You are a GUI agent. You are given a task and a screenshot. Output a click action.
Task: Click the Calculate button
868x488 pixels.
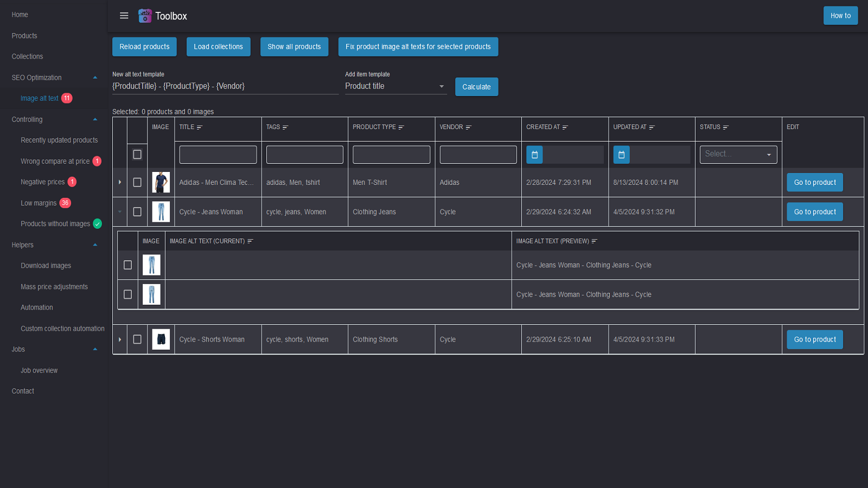pyautogui.click(x=476, y=87)
